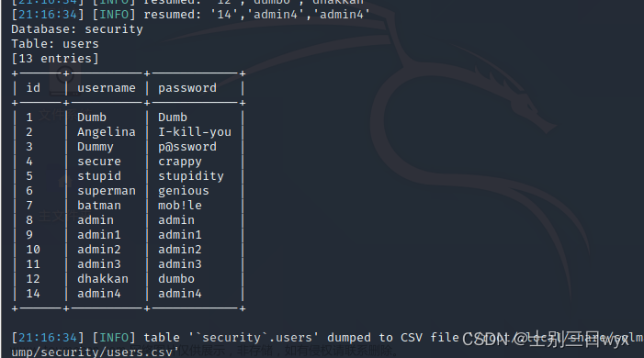Click the 'username' column header
This screenshot has width=644, height=358.
coord(107,88)
